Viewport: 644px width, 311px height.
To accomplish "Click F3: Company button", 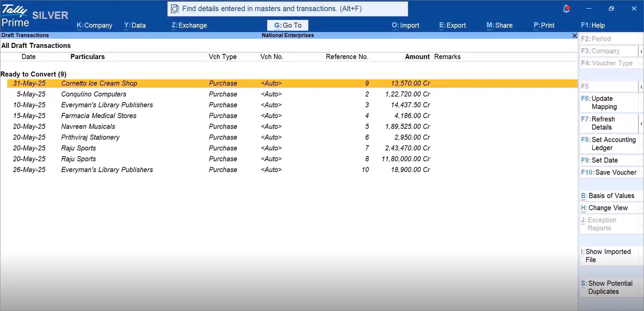I will 609,51.
